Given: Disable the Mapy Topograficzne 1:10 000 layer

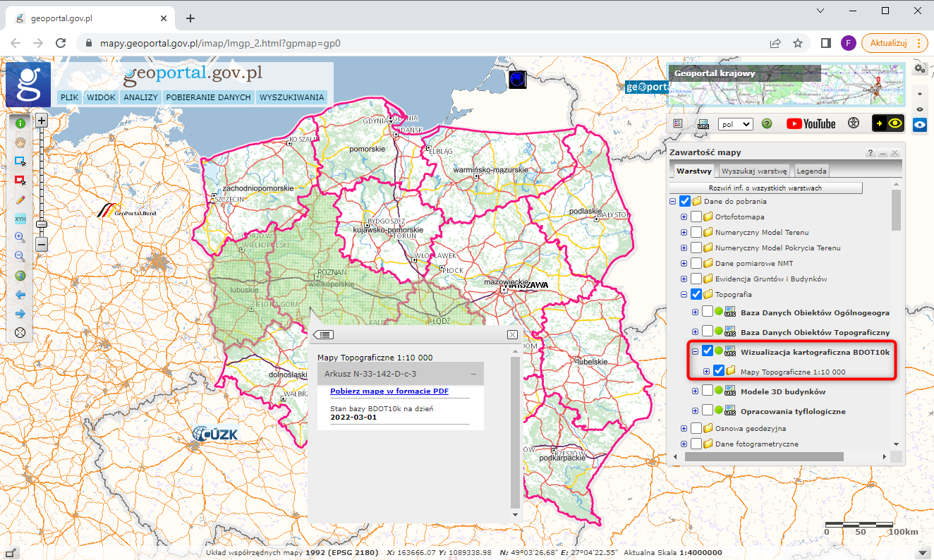Looking at the screenshot, I should (717, 370).
